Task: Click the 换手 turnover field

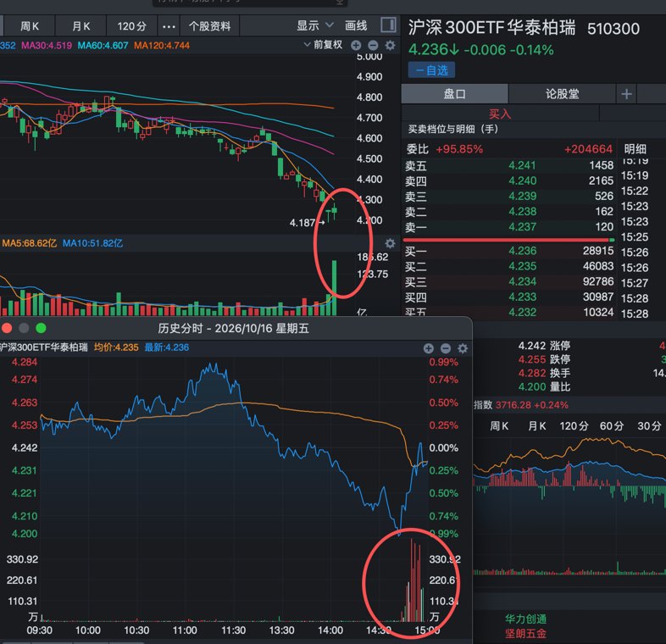Action: point(560,373)
